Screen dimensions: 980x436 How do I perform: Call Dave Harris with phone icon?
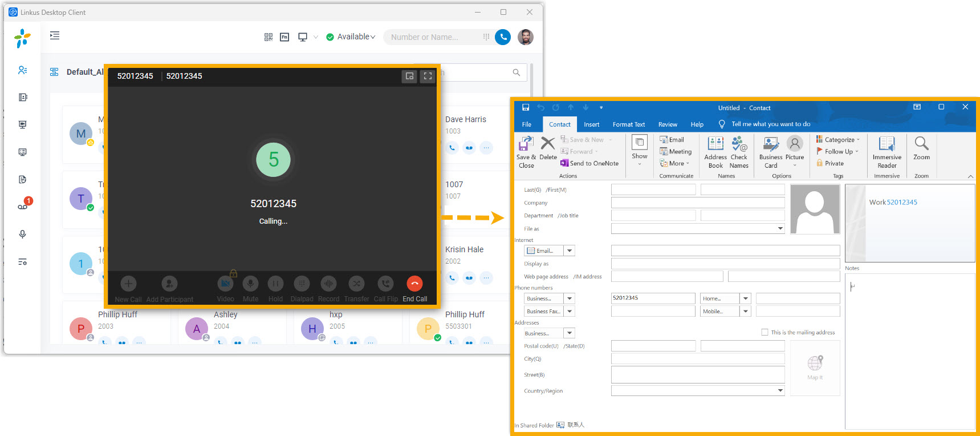452,148
